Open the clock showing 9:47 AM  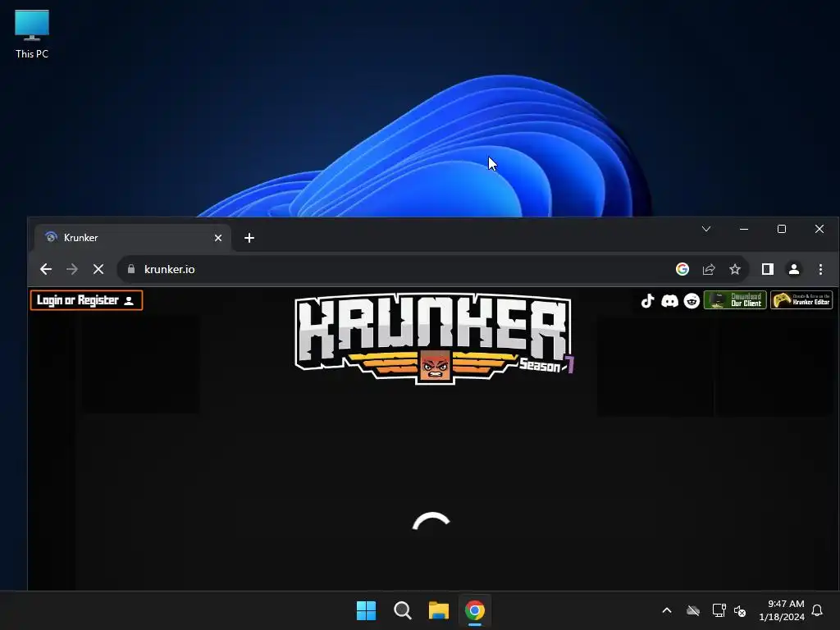pyautogui.click(x=782, y=610)
